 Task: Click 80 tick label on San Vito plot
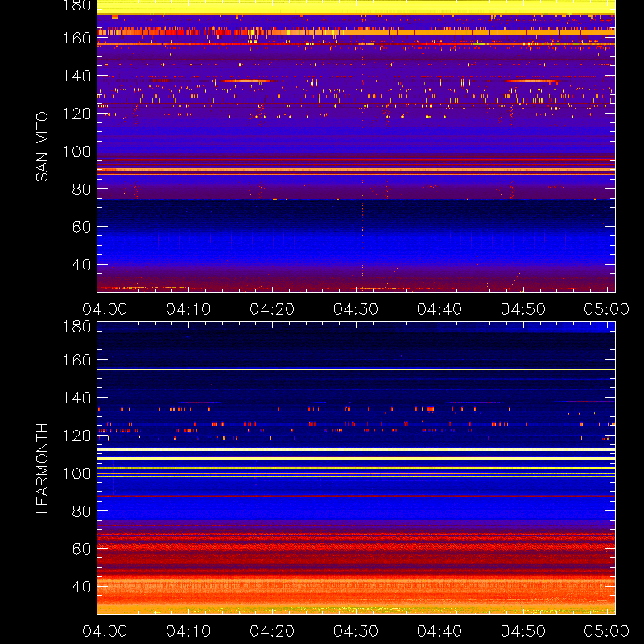click(x=82, y=189)
